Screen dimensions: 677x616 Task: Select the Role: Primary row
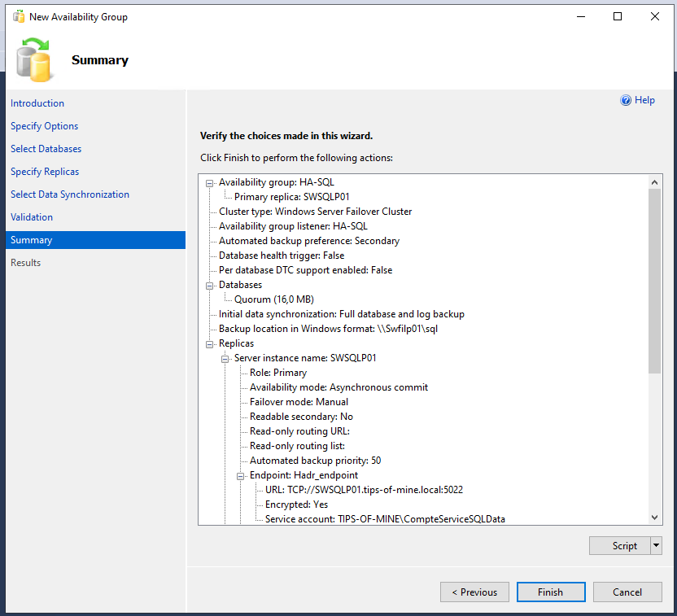[x=278, y=373]
